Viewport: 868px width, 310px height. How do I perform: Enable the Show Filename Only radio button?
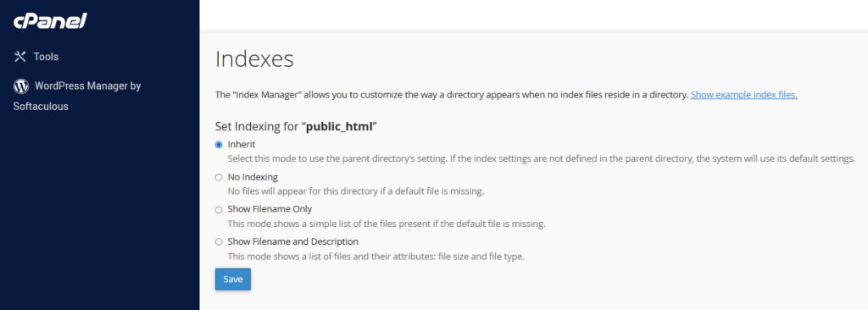(219, 210)
